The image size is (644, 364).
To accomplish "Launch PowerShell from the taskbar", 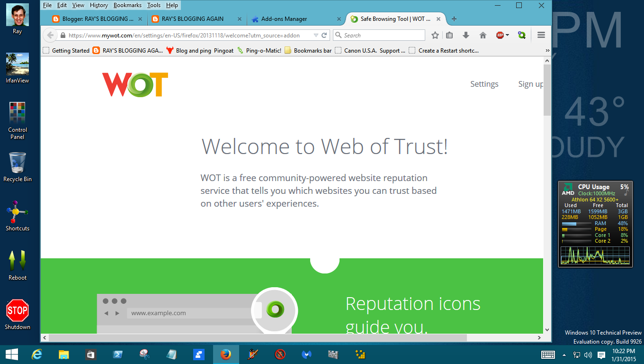I will pyautogui.click(x=117, y=355).
